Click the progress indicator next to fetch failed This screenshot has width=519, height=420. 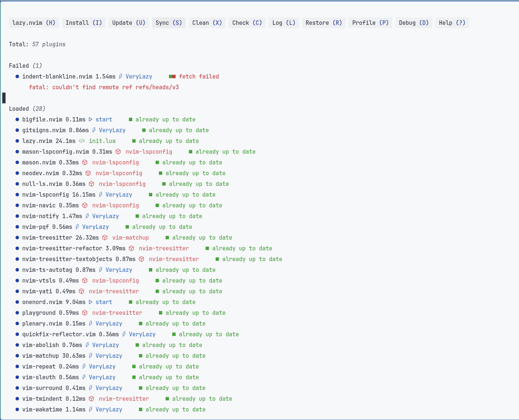[x=172, y=77]
